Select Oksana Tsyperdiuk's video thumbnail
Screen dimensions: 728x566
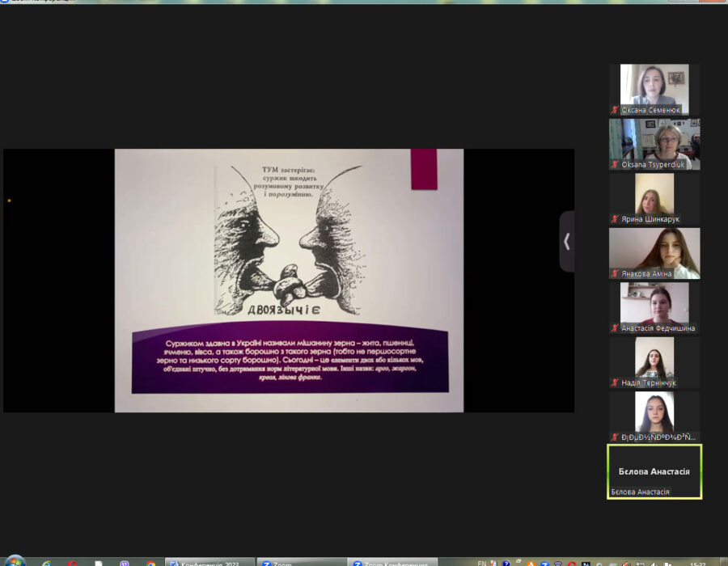click(x=654, y=140)
